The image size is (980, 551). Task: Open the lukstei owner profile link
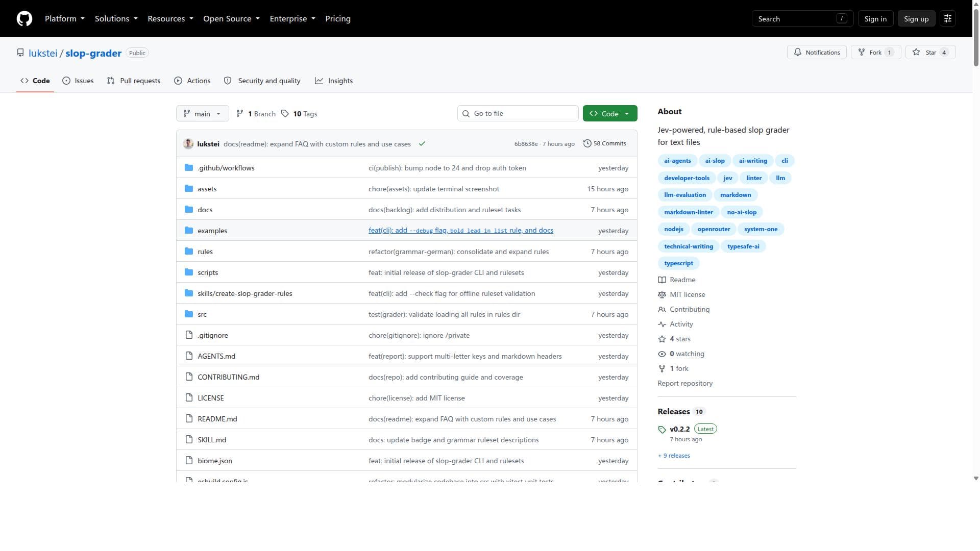[43, 54]
